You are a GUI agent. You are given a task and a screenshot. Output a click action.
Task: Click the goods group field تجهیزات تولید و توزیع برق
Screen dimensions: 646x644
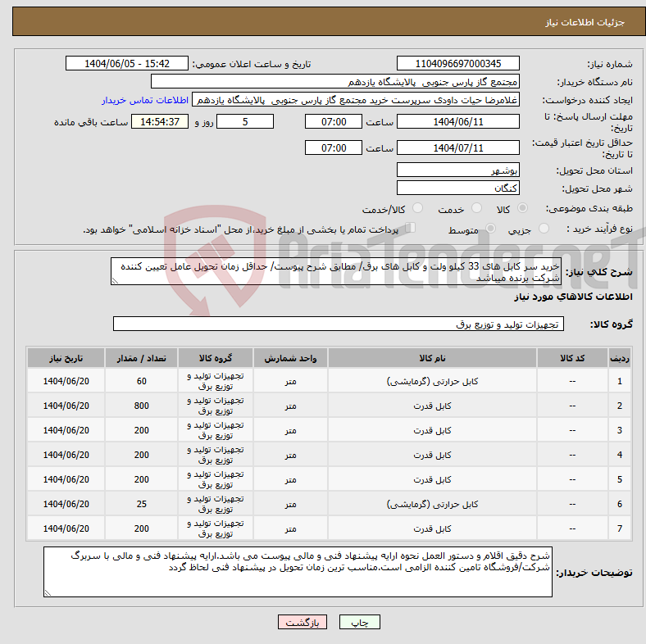(339, 324)
